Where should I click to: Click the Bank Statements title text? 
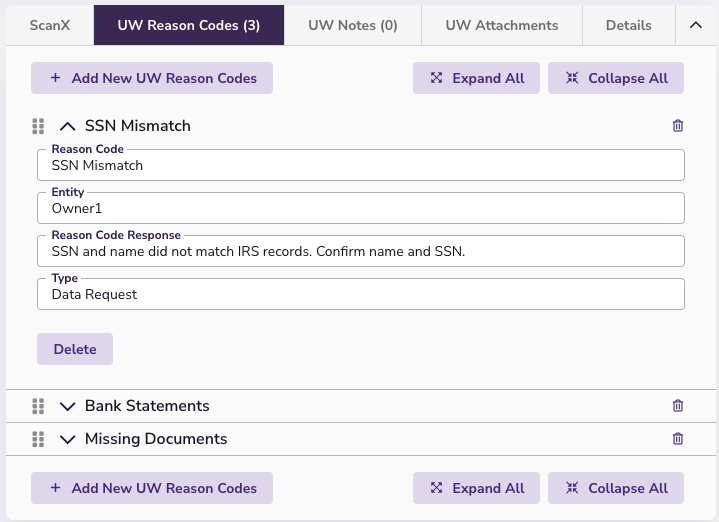147,406
